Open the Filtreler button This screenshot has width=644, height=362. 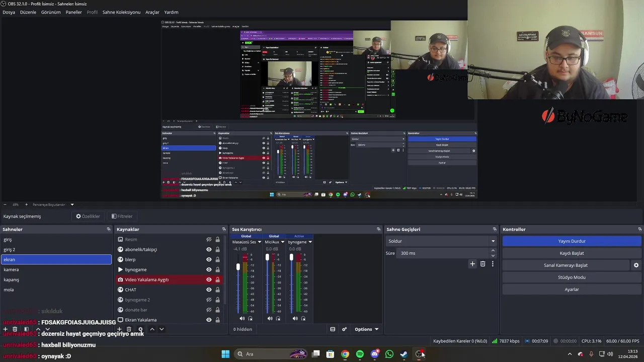point(122,216)
